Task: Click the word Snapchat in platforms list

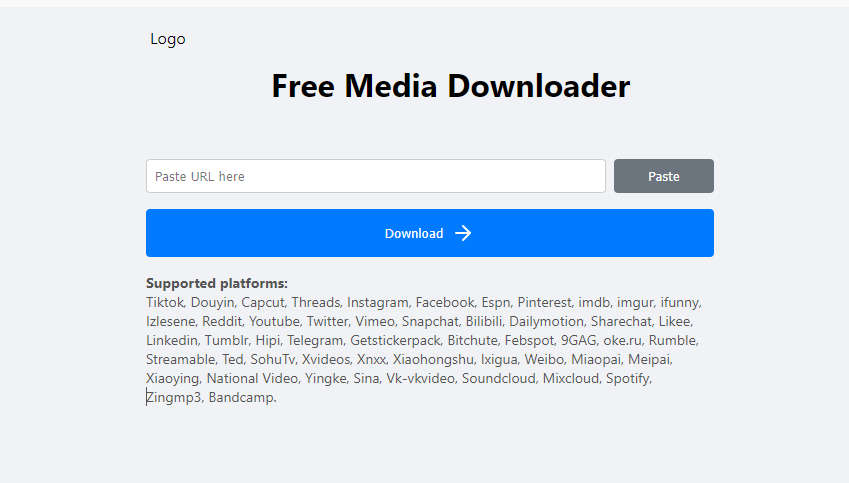Action: point(430,321)
